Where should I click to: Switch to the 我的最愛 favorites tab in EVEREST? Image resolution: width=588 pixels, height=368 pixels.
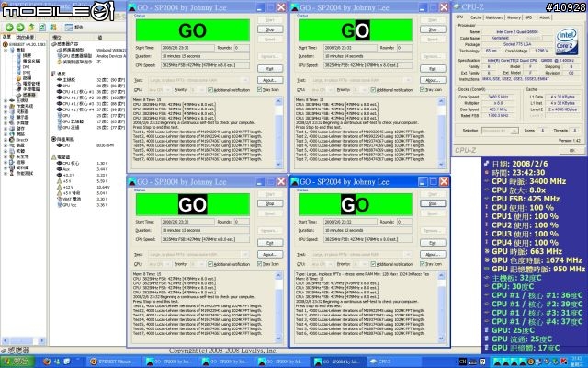click(26, 37)
